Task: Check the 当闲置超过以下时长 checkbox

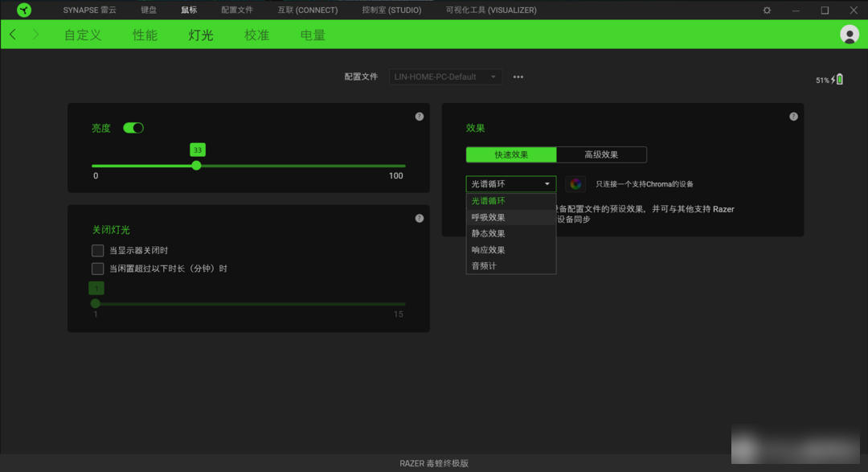Action: [x=97, y=269]
